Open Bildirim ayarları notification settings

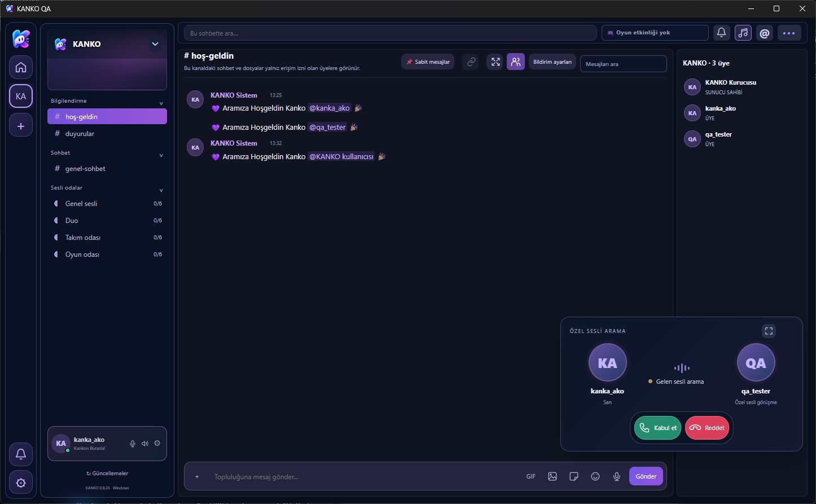pos(552,62)
